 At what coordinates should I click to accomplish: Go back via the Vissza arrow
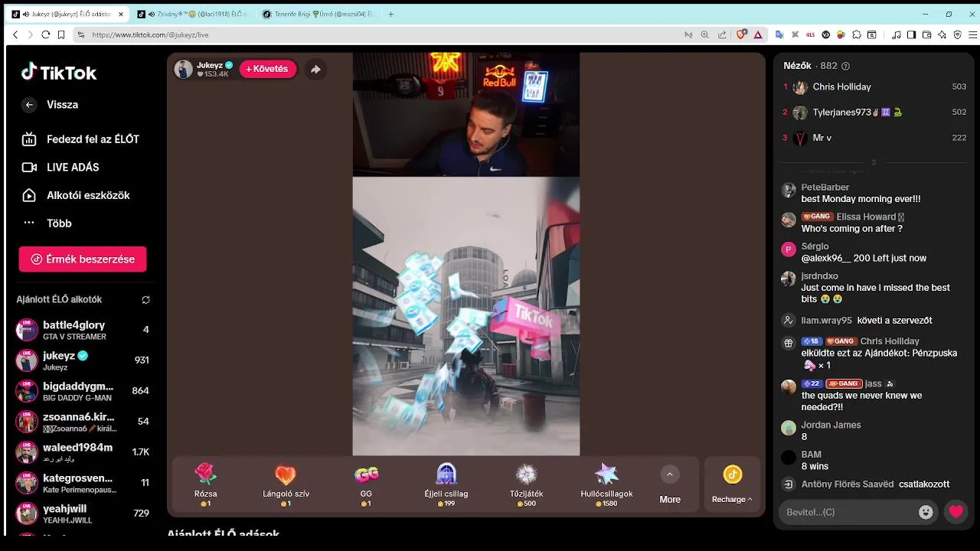[29, 105]
